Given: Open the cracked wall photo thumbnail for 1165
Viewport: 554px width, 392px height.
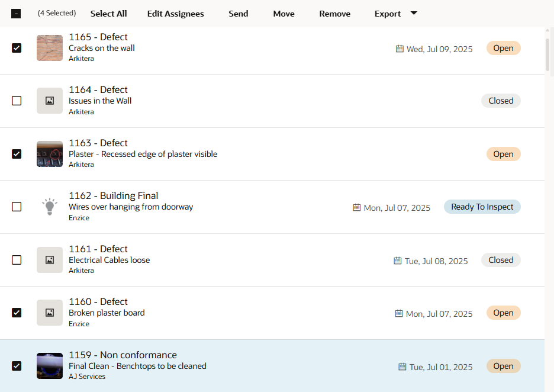Looking at the screenshot, I should (50, 48).
